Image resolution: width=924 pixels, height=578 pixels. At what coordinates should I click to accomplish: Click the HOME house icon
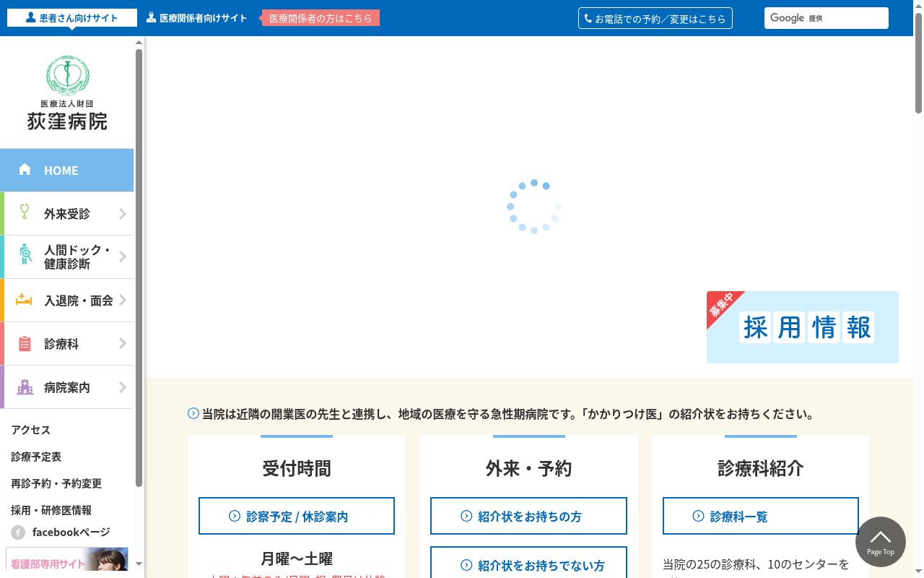coord(25,170)
